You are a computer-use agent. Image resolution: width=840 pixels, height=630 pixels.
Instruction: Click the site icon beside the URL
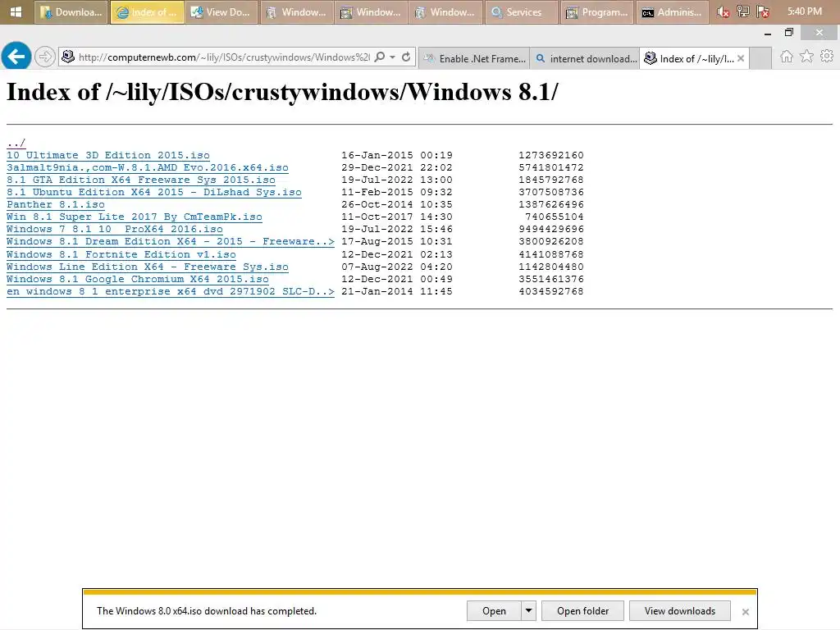click(68, 57)
